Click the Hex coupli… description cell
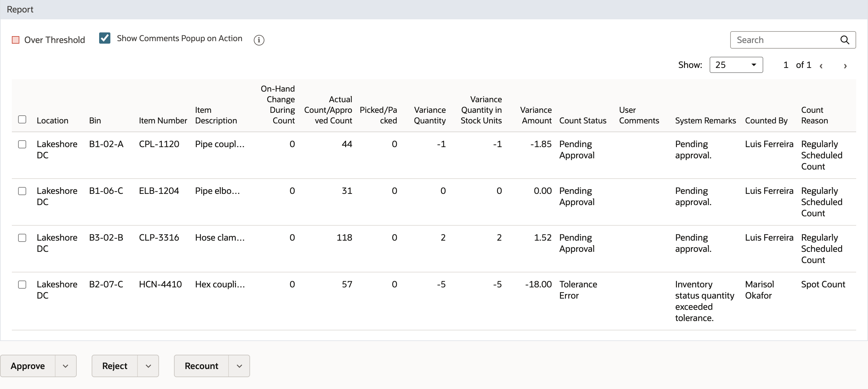Screen dimensions: 868x389 220,285
